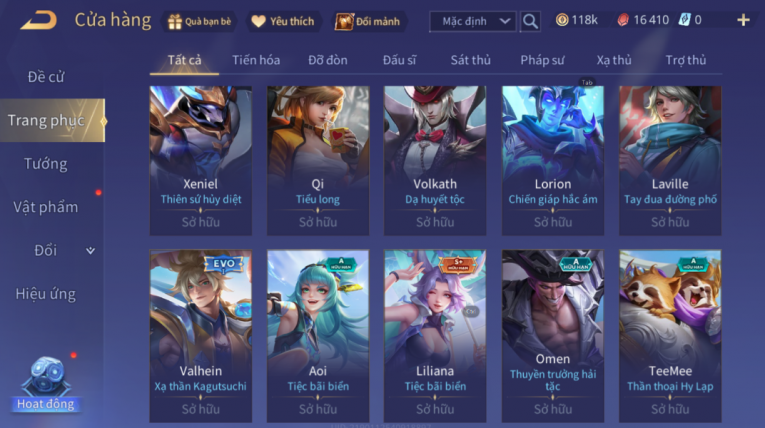Select the Trợ thủ tab
The width and height of the screenshot is (765, 428).
click(685, 60)
